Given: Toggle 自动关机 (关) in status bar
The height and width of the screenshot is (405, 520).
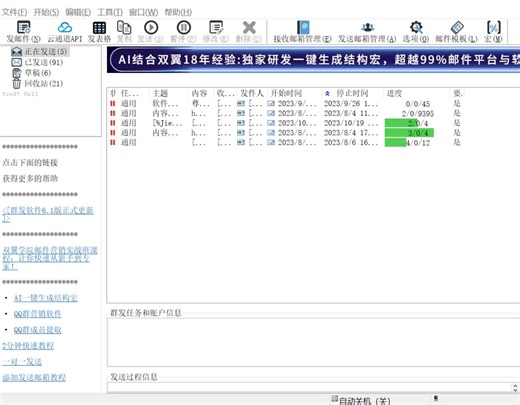Looking at the screenshot, I should (361, 400).
